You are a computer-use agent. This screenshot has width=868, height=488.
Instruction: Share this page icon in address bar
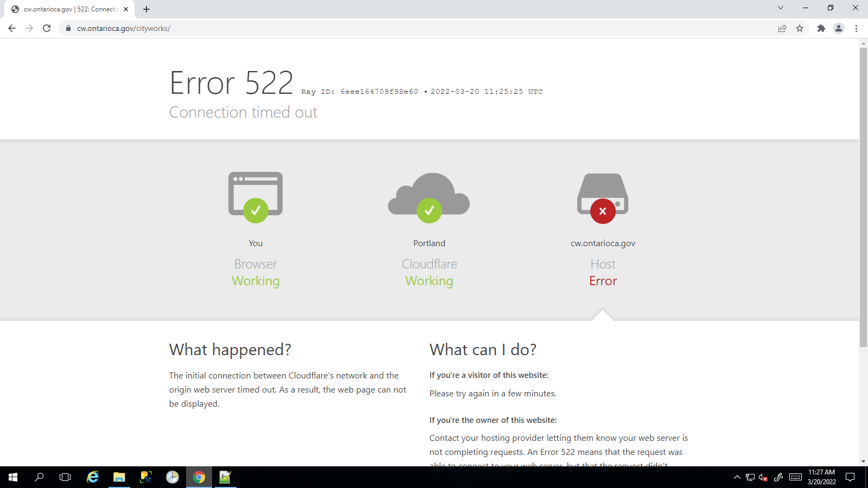pyautogui.click(x=782, y=28)
